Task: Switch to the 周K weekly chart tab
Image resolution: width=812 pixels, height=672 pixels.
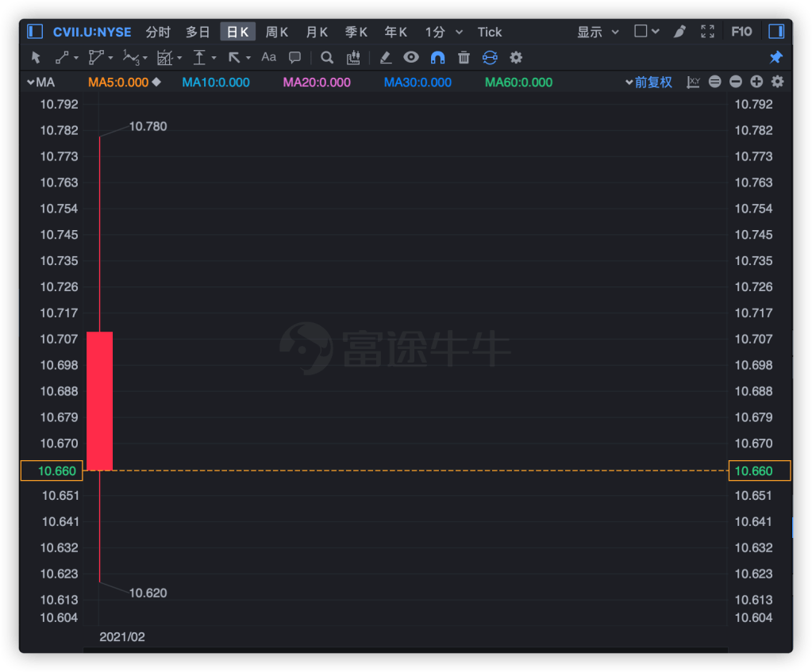Action: (x=276, y=32)
